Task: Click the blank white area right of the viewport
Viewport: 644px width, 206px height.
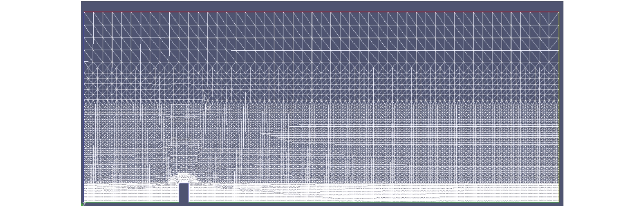Action: [604, 102]
